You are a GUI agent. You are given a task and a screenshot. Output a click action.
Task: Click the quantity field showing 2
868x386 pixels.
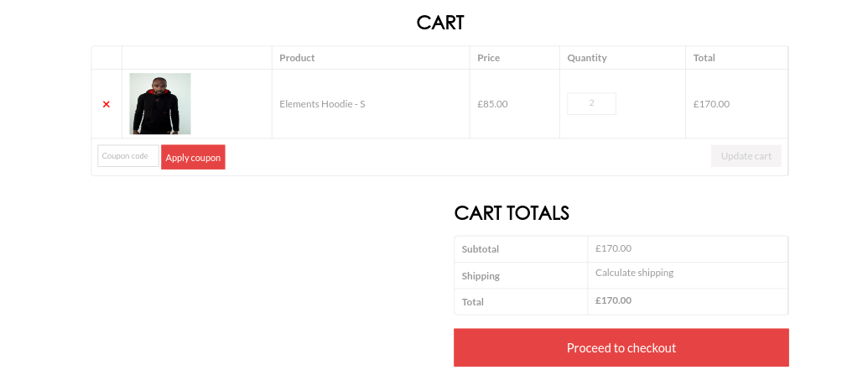[591, 104]
